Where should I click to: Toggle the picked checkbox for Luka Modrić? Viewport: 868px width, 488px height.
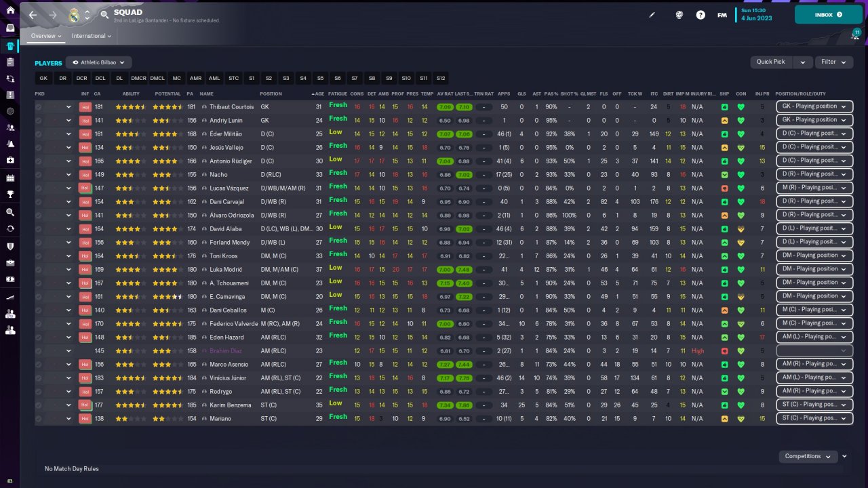point(39,269)
